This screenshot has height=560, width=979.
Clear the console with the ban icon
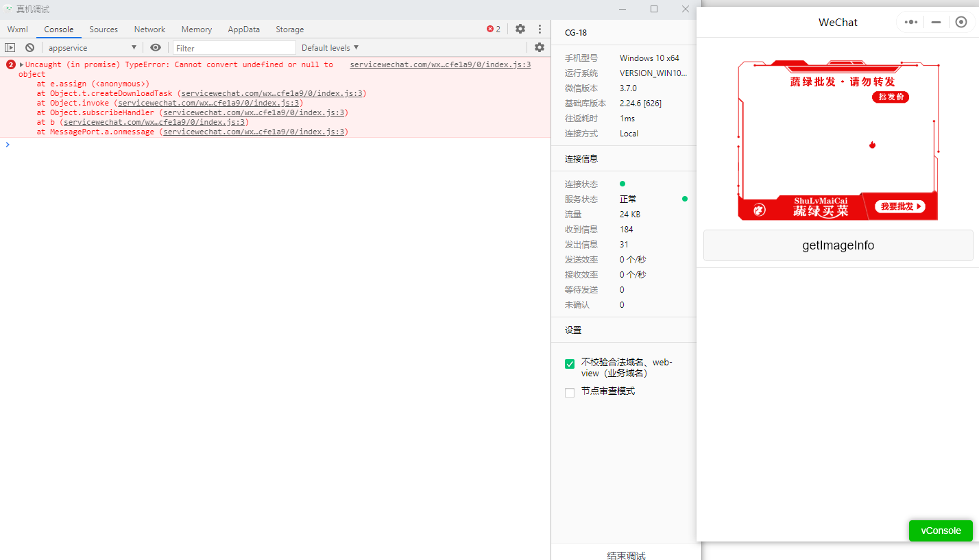29,48
